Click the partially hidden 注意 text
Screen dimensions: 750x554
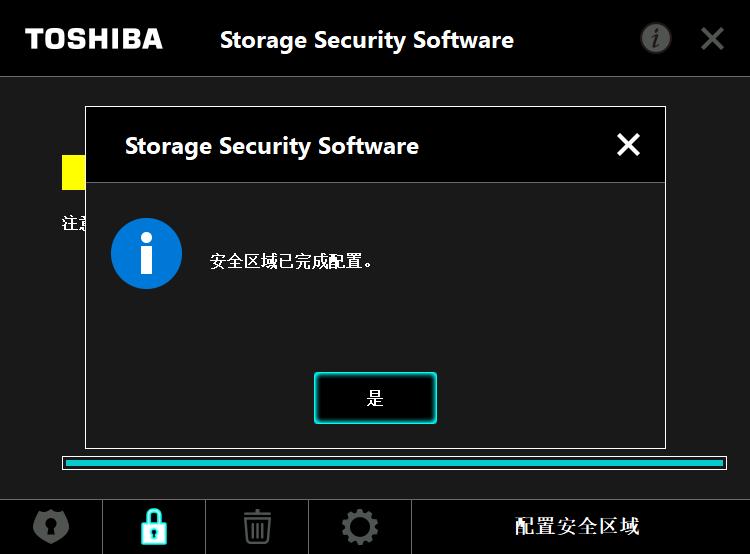(x=72, y=224)
